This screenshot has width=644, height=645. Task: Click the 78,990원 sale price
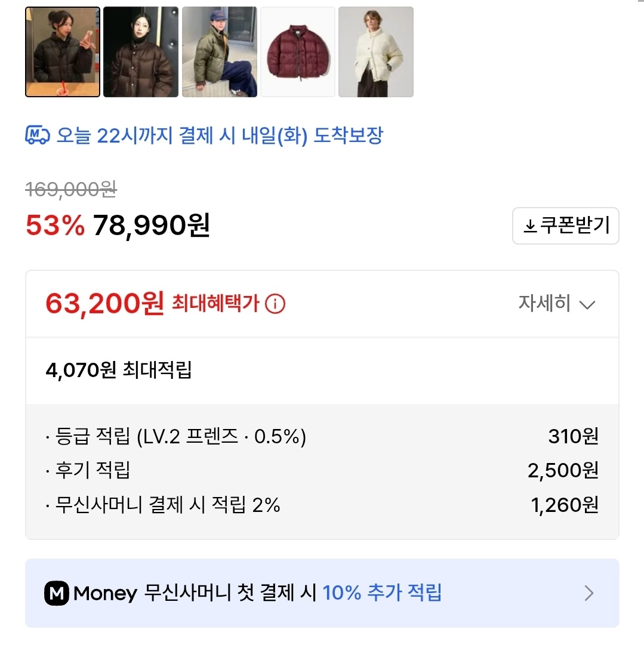tap(152, 226)
